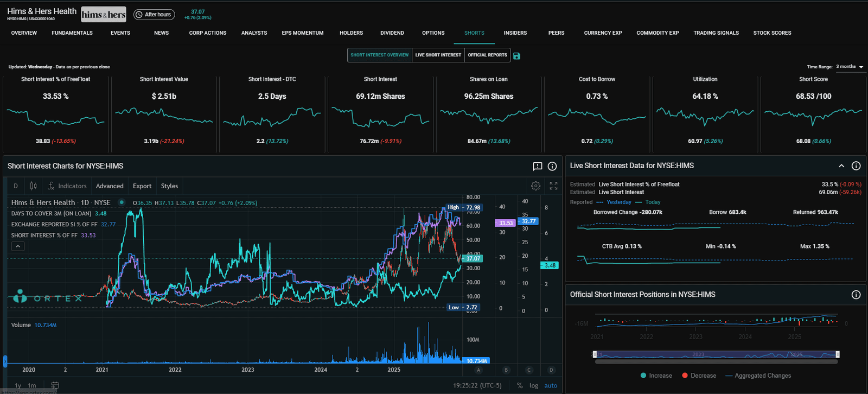Toggle percent scale on chart
The width and height of the screenshot is (868, 394).
(520, 386)
